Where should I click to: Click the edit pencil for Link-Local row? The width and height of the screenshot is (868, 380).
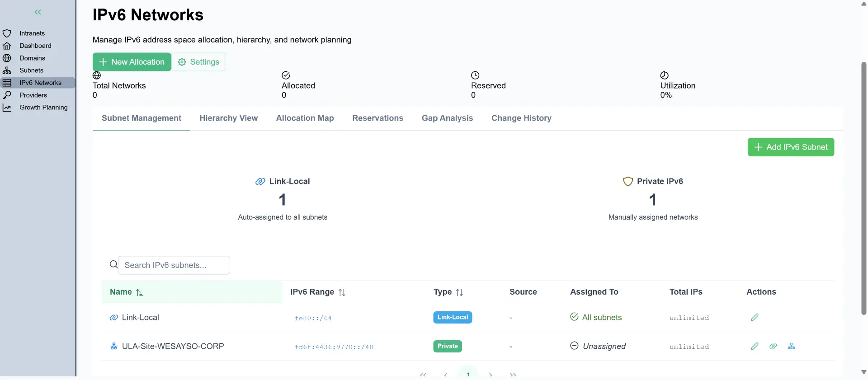(755, 317)
